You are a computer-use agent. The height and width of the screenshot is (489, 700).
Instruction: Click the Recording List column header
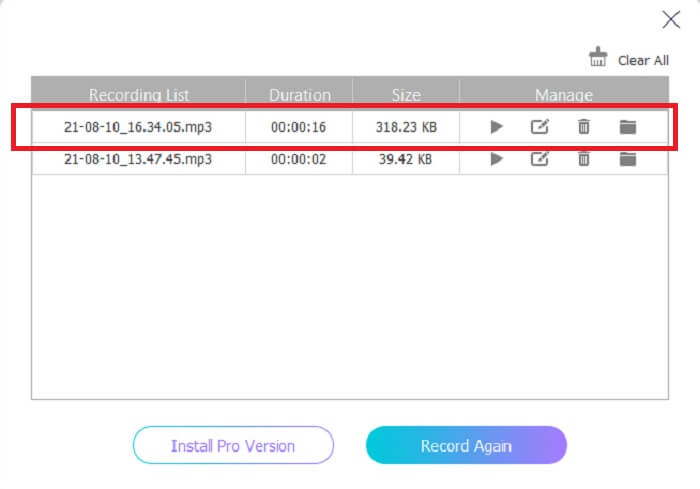[138, 95]
